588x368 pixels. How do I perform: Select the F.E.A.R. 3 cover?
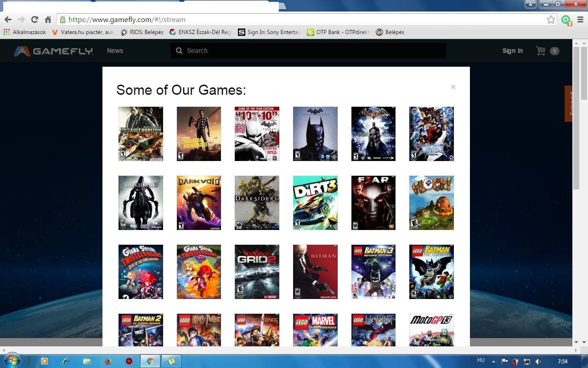[373, 203]
